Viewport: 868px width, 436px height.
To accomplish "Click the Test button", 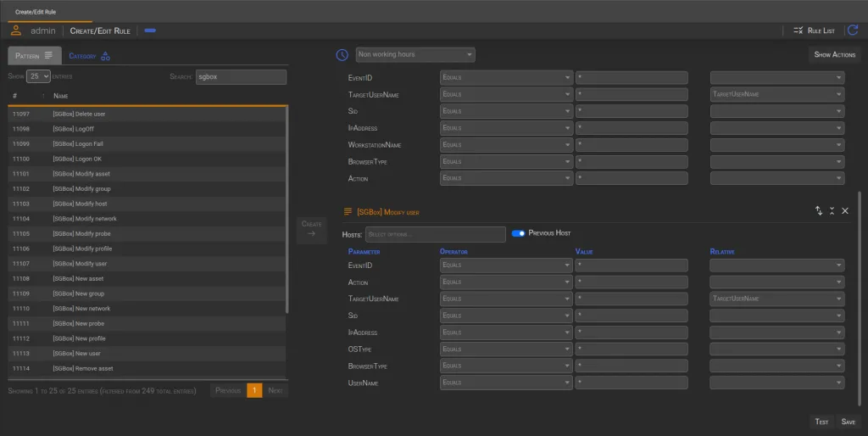I will tap(821, 422).
